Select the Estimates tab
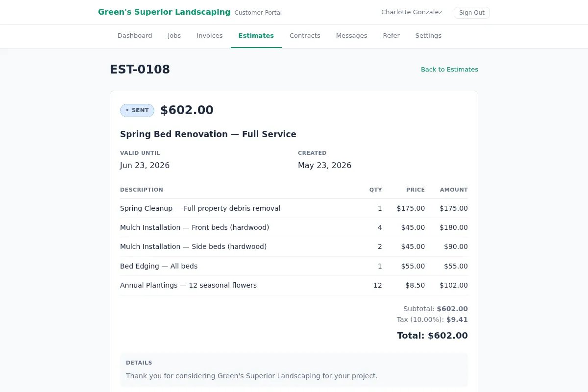The height and width of the screenshot is (392, 588). (256, 36)
